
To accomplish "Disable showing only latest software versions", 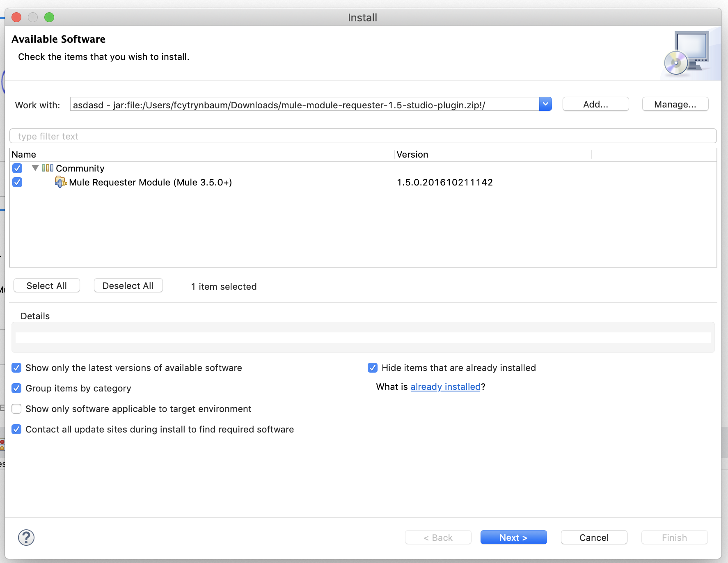I will point(16,368).
